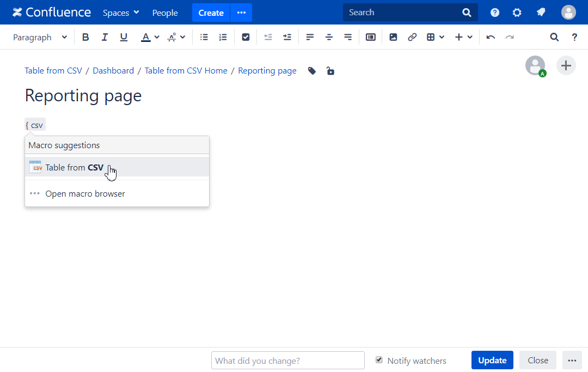Insert a bullet list
This screenshot has height=372, width=588.
coord(204,37)
